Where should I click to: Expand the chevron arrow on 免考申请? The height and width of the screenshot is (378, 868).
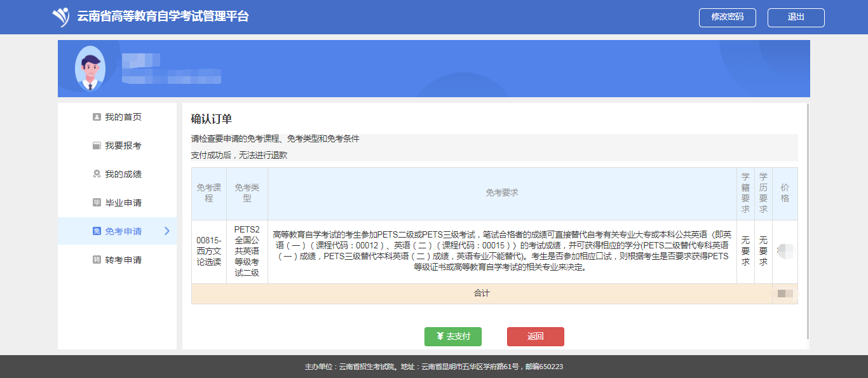[167, 231]
